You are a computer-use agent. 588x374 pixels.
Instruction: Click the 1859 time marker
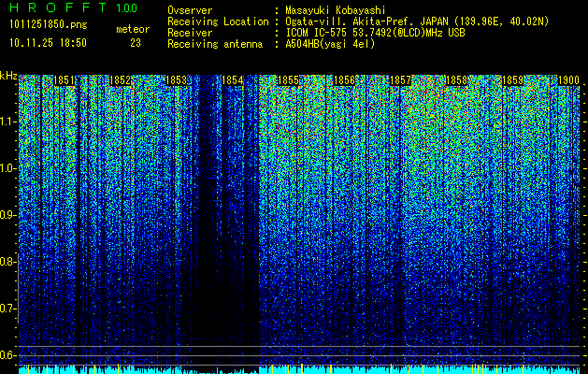pos(512,80)
